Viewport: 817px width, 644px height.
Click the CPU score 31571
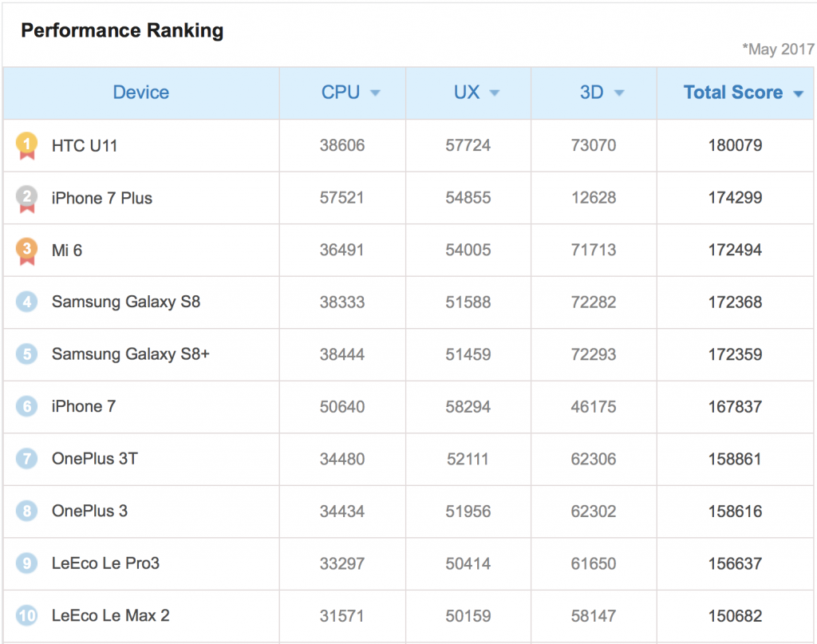(341, 616)
